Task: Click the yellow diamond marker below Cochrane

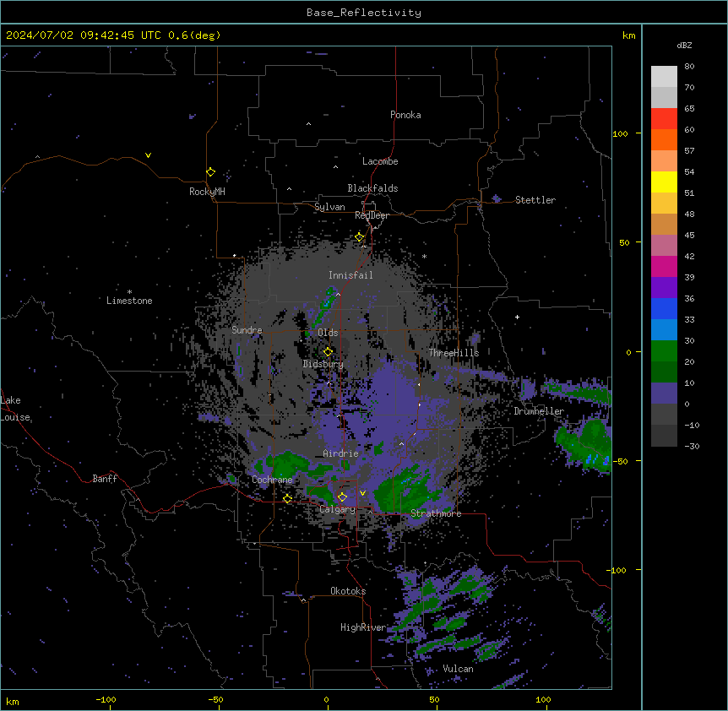Action: pos(287,498)
